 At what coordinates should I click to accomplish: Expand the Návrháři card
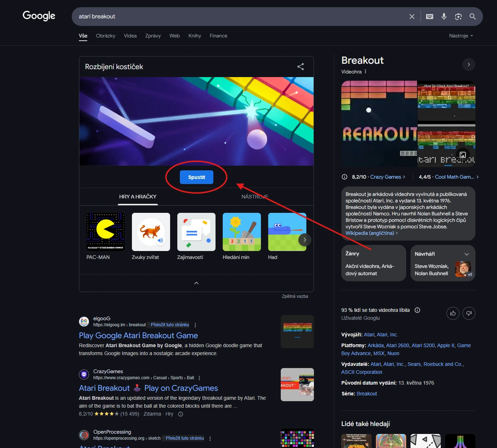tap(467, 254)
